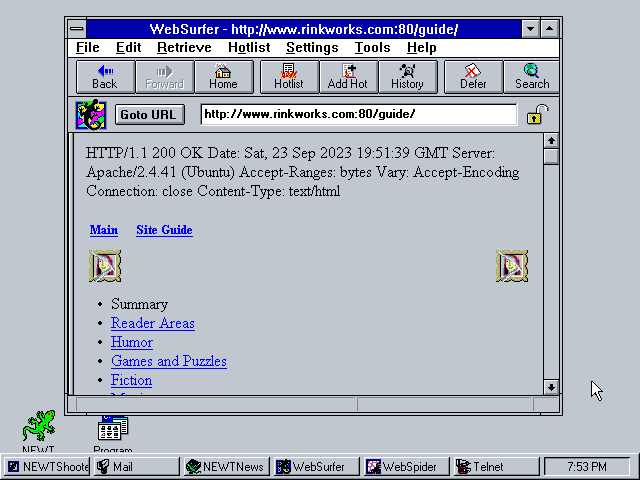Switch to NEWTShooter in the taskbar

click(49, 467)
